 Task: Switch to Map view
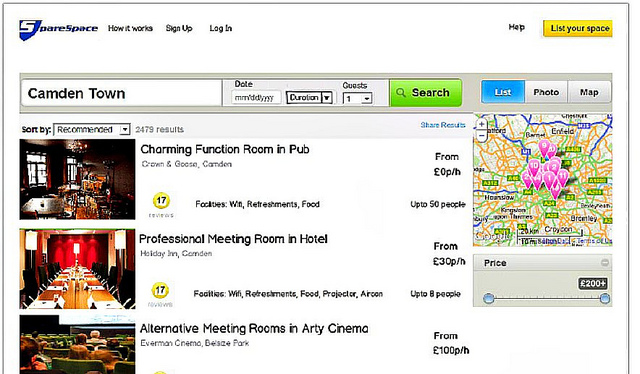[x=589, y=92]
